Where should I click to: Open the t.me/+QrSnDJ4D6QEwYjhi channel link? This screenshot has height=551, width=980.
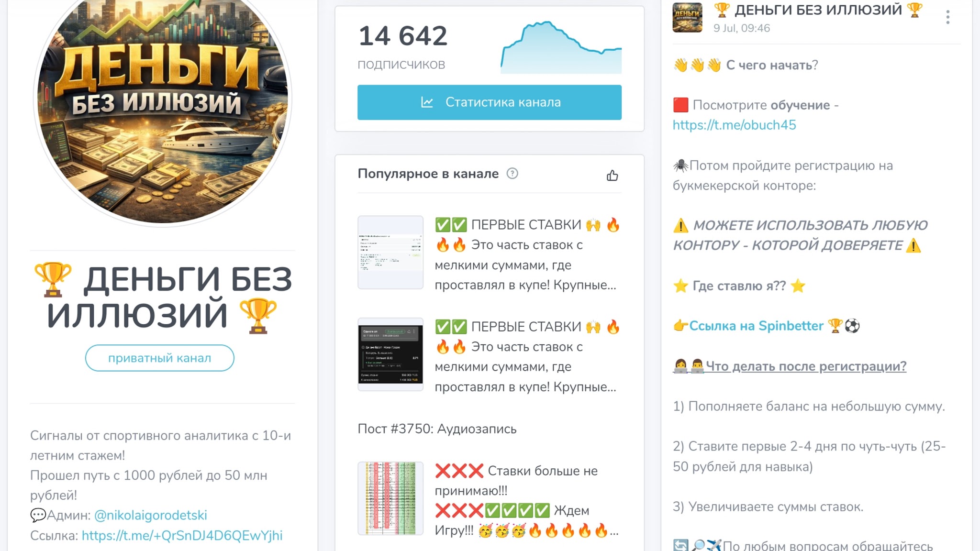pos(182,535)
